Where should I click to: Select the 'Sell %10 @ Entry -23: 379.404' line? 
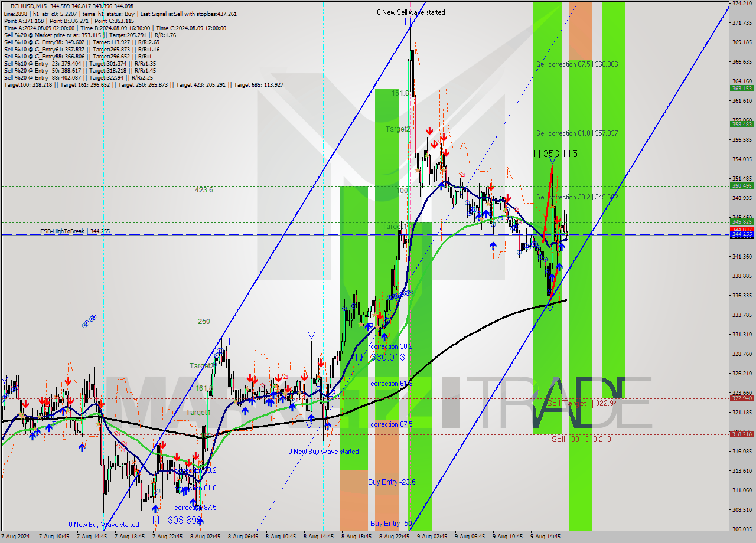click(80, 63)
